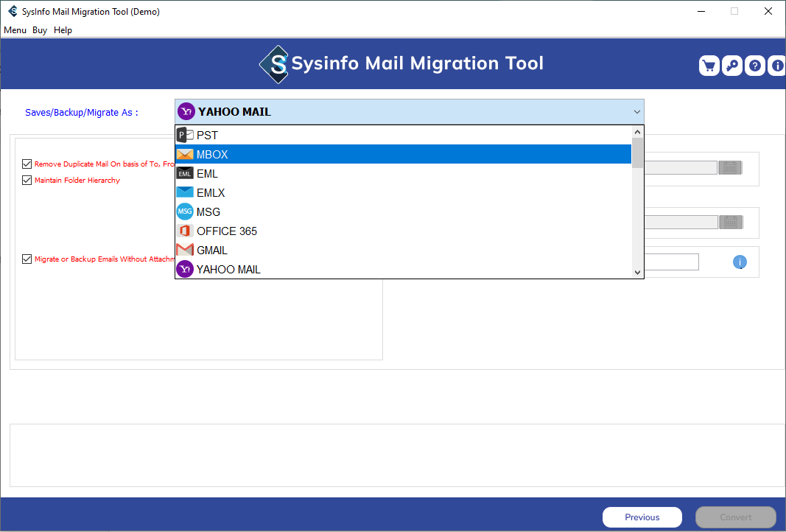Click the Previous button
Screen dimensions: 786x532
point(642,517)
